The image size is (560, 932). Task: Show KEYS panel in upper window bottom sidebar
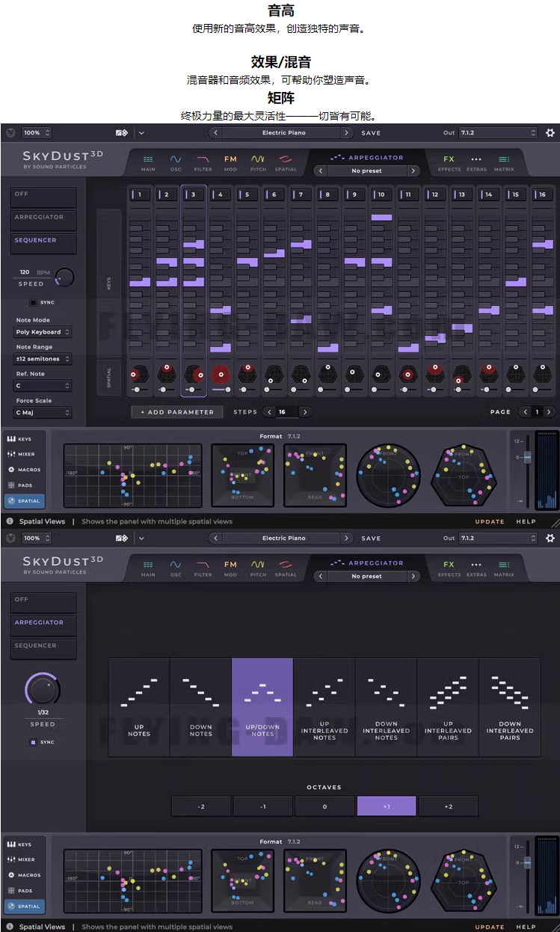[x=24, y=439]
